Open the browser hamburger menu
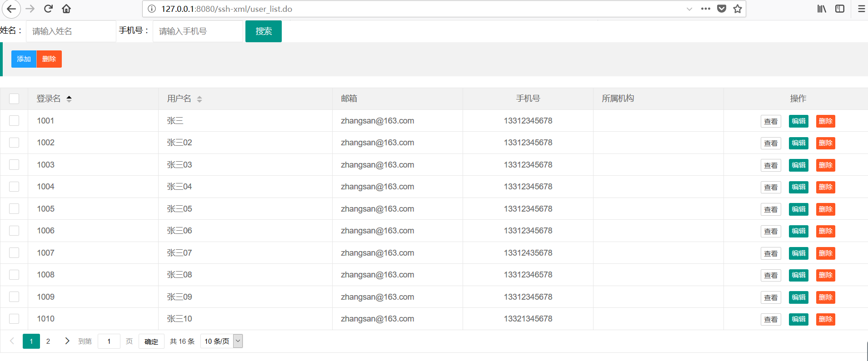 coord(861,9)
